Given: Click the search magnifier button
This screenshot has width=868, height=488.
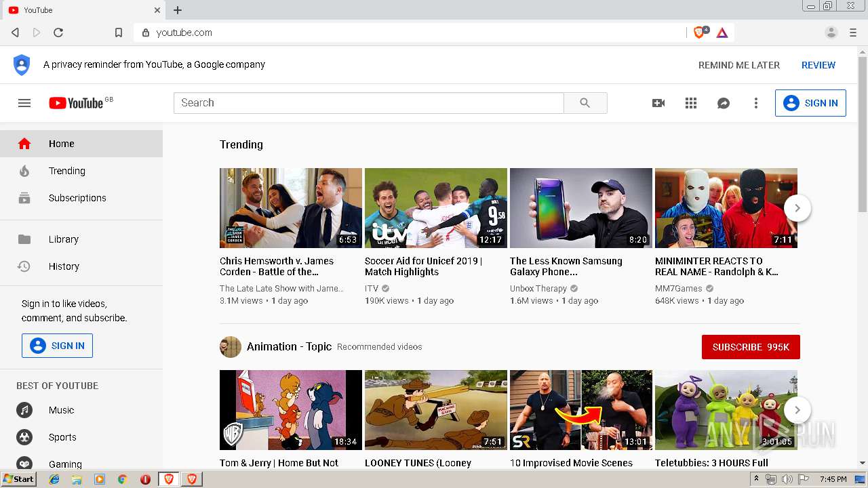Looking at the screenshot, I should point(585,103).
